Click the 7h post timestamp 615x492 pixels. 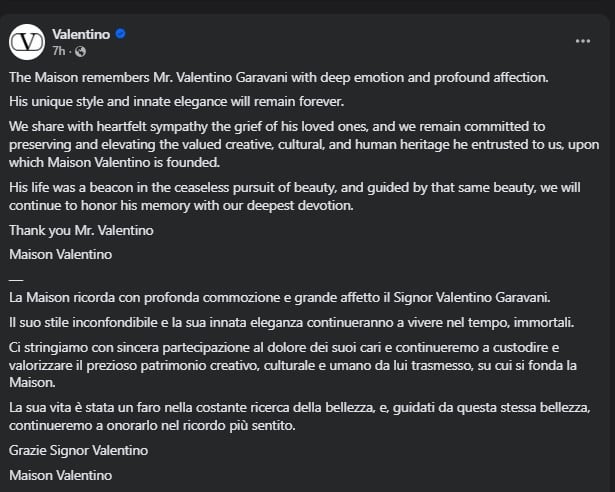pos(59,51)
